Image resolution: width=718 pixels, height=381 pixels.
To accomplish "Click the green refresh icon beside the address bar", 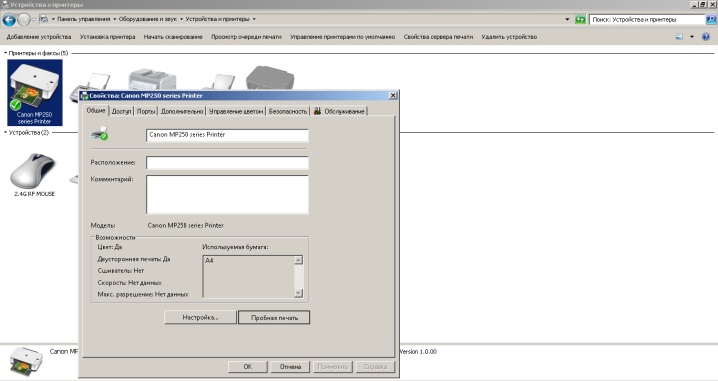I will pos(580,20).
